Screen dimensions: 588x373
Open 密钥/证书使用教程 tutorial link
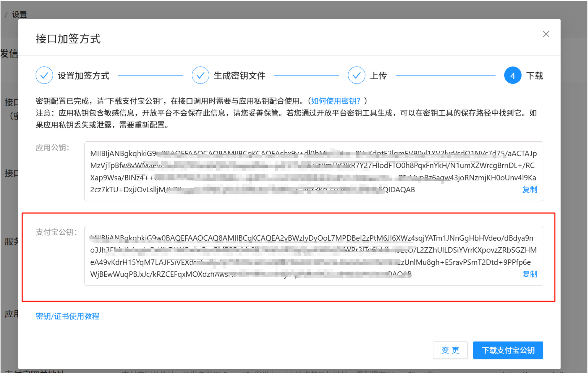[68, 316]
